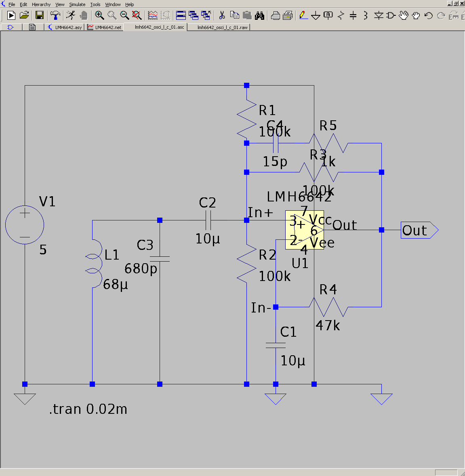
Task: Switch to the text-document icon tab
Action: 32,27
